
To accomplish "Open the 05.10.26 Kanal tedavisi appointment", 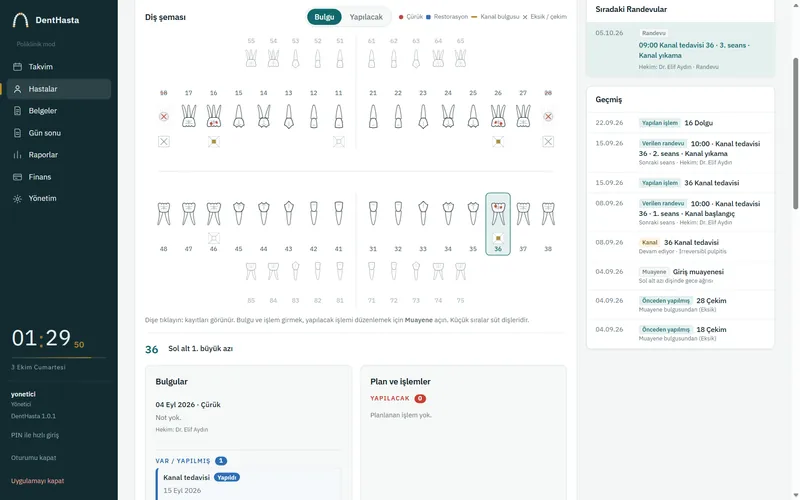I will (680, 49).
